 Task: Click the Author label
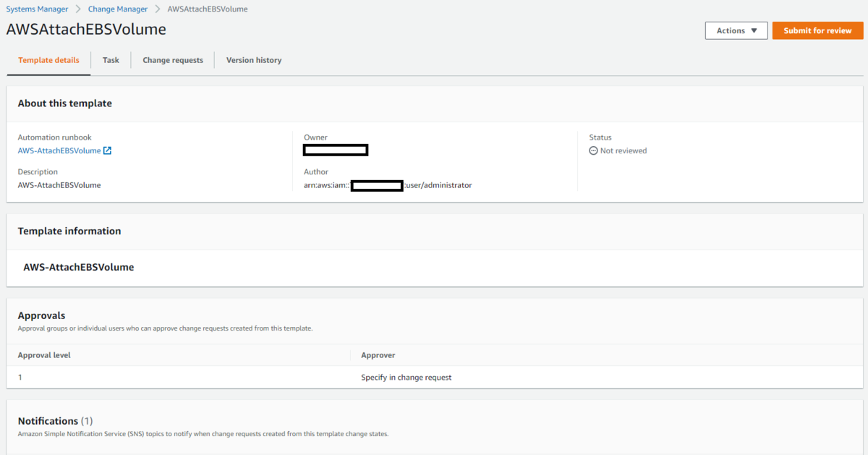pos(316,172)
